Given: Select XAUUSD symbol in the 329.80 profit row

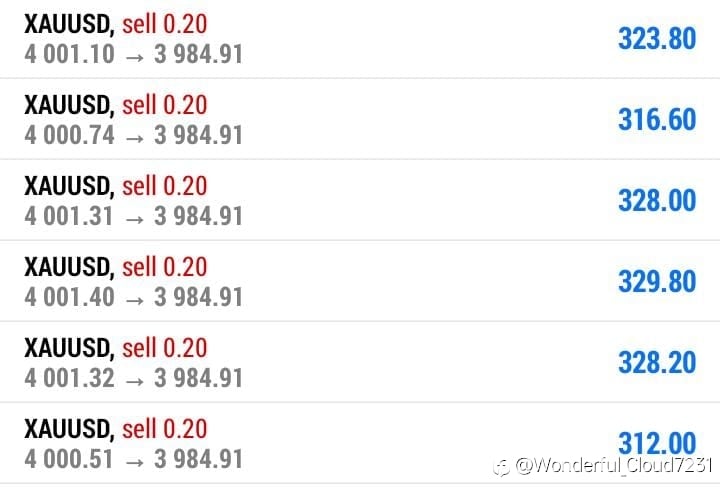Looking at the screenshot, I should click(66, 265).
